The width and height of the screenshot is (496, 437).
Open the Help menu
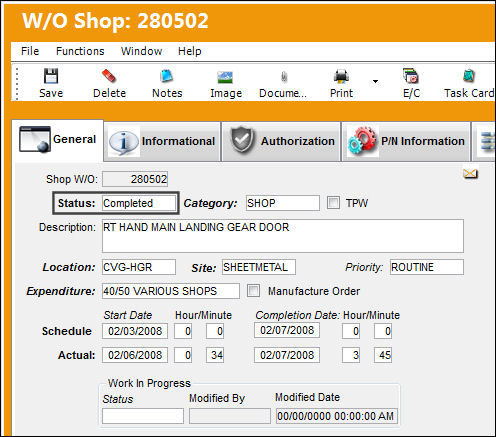[190, 51]
